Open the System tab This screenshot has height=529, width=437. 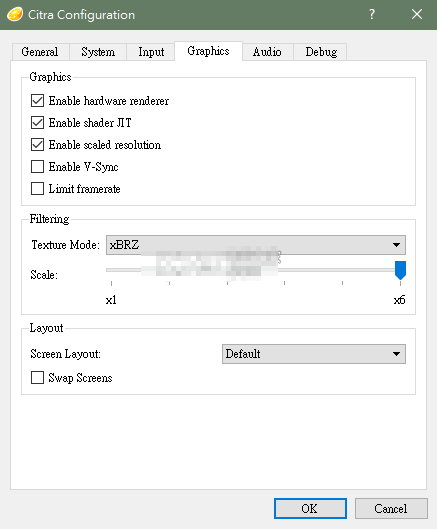click(x=98, y=52)
